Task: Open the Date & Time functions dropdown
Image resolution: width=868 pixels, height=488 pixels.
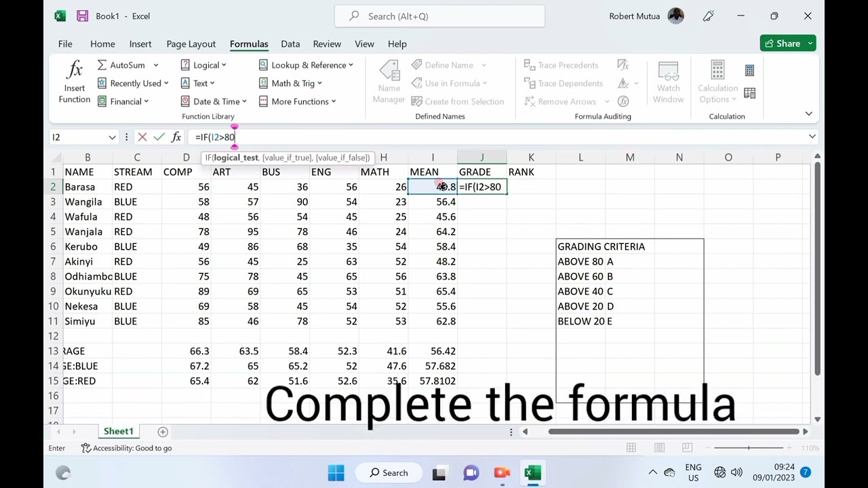Action: coord(214,102)
